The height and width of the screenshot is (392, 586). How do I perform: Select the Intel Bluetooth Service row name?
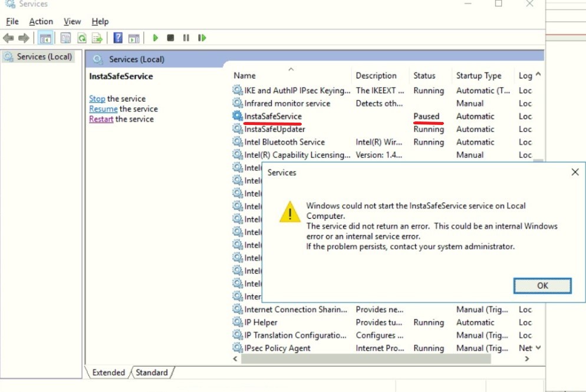(284, 142)
